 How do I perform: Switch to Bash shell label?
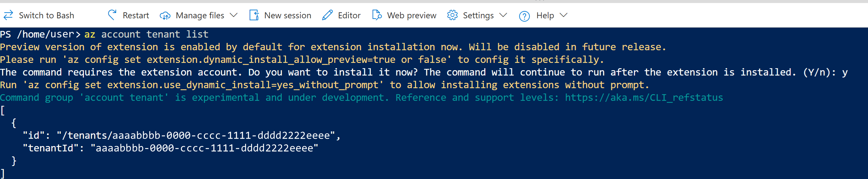point(47,16)
